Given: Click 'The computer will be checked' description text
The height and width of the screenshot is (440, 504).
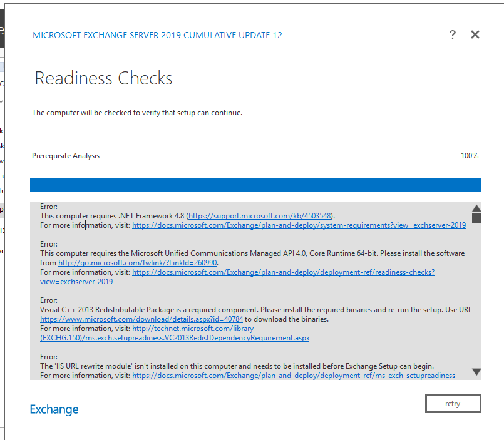Looking at the screenshot, I should (x=137, y=113).
